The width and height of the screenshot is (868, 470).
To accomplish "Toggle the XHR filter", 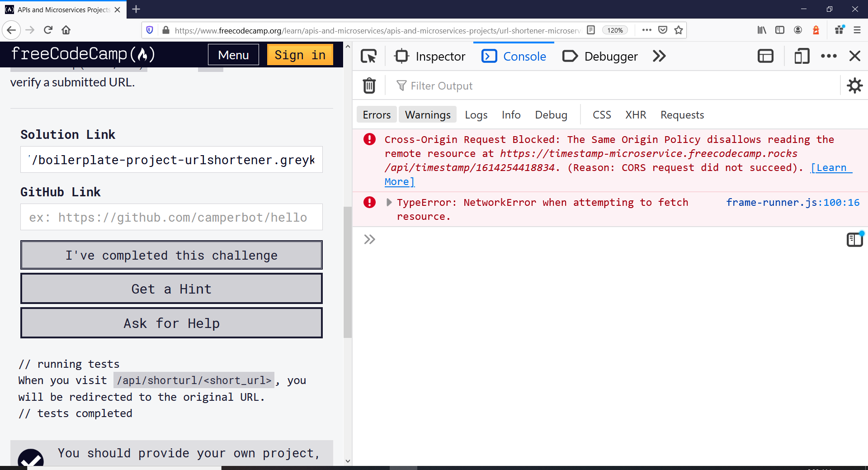I will (636, 115).
